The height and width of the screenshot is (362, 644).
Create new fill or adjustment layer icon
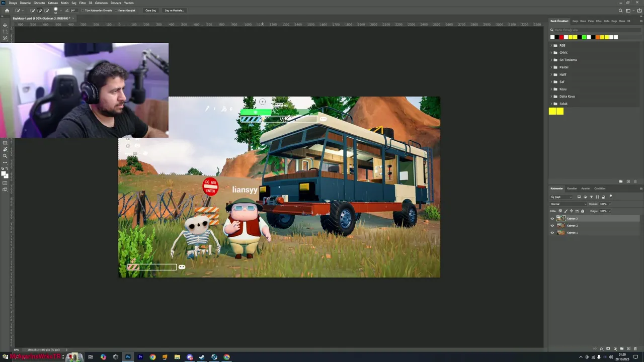pyautogui.click(x=615, y=348)
